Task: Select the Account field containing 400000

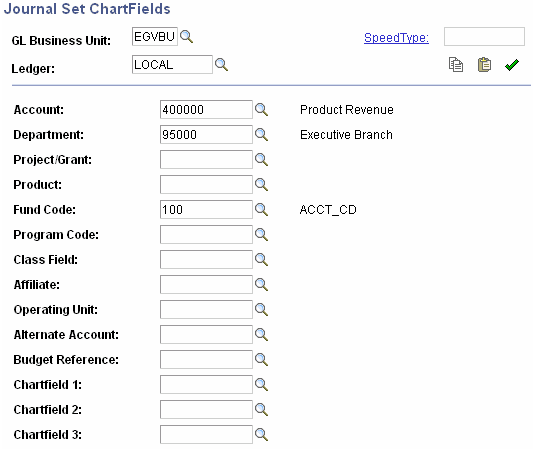Action: pos(206,110)
